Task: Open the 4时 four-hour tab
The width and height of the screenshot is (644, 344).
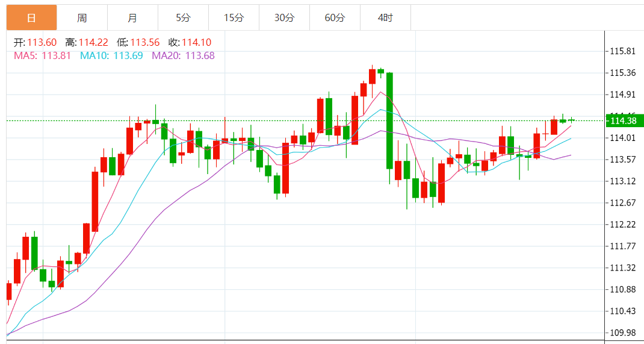Action: (x=385, y=18)
